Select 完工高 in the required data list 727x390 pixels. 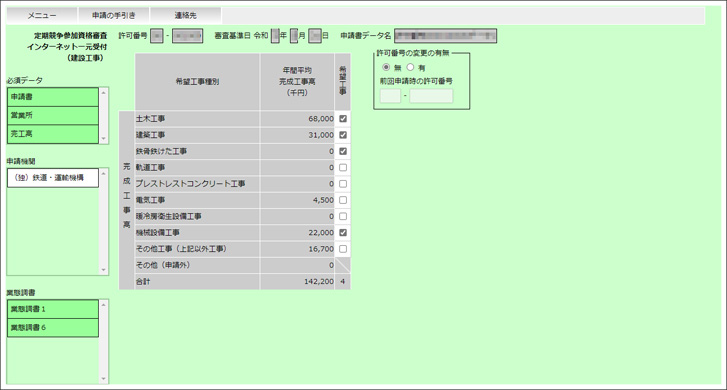[53, 134]
